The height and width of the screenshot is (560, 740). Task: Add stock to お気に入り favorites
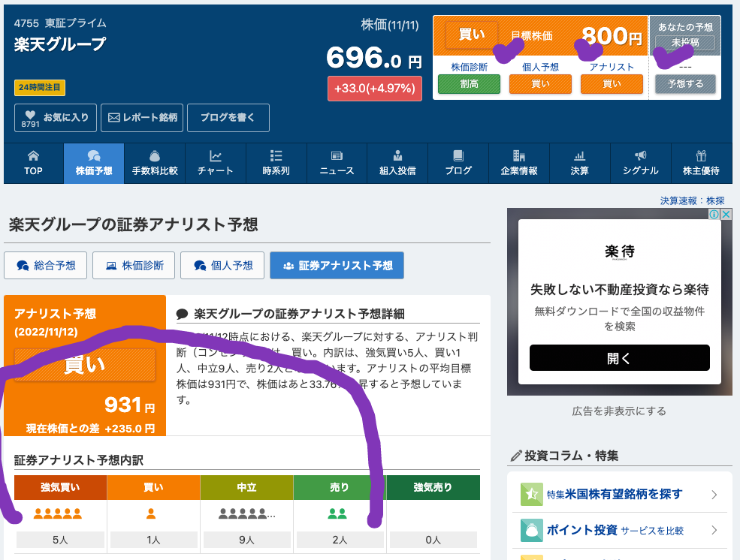click(x=56, y=118)
